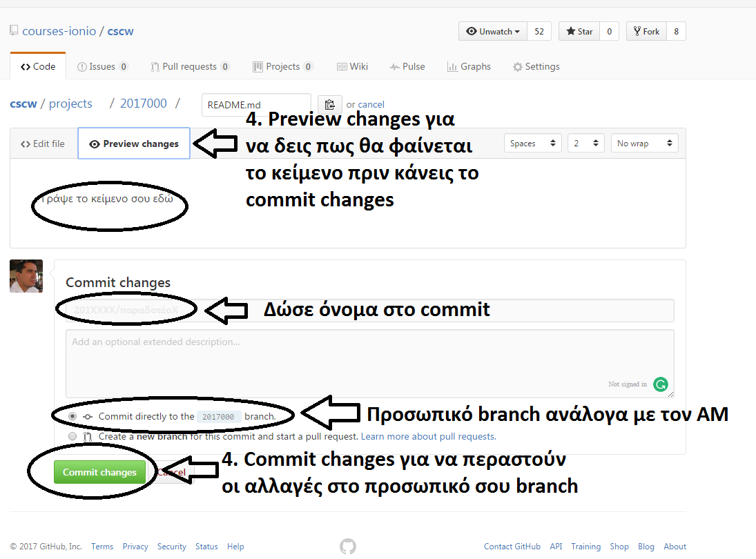The width and height of the screenshot is (756, 559).
Task: Click the Cancel button next to Commit changes
Action: 171,472
